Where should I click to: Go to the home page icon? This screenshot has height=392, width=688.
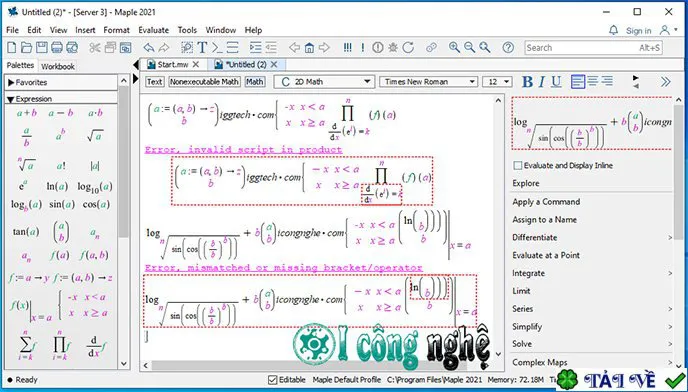click(x=309, y=47)
